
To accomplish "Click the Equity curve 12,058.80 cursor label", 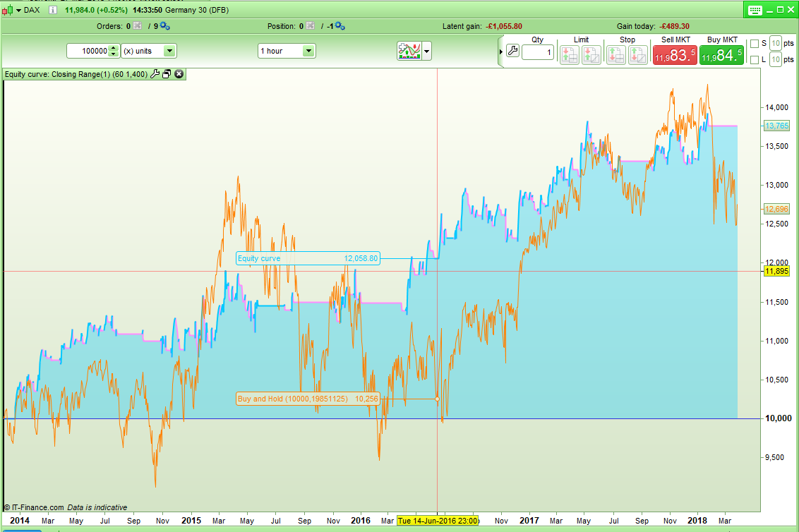I will [x=308, y=258].
